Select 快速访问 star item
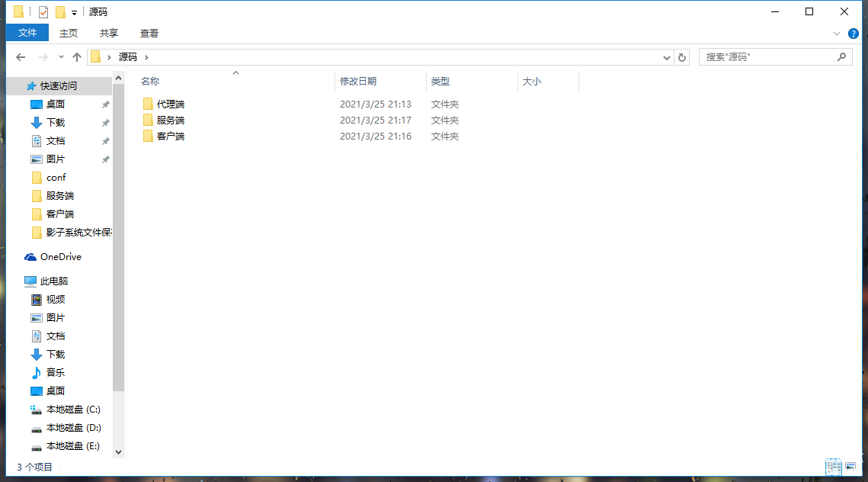This screenshot has height=482, width=868. [x=52, y=86]
